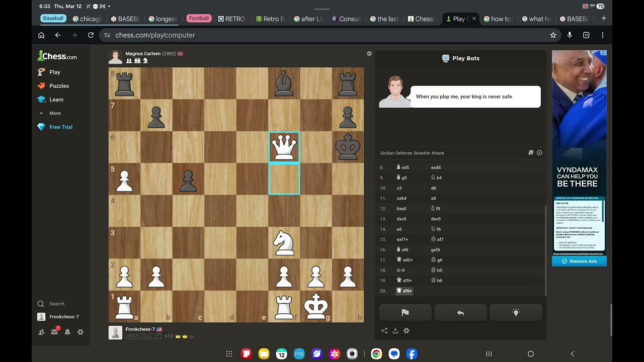Open the game settings gear below the moves
Viewport: 644px width, 362px height.
tap(407, 331)
